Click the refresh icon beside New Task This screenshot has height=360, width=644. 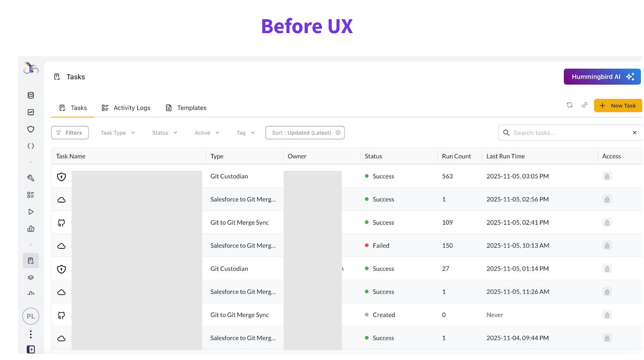(570, 105)
